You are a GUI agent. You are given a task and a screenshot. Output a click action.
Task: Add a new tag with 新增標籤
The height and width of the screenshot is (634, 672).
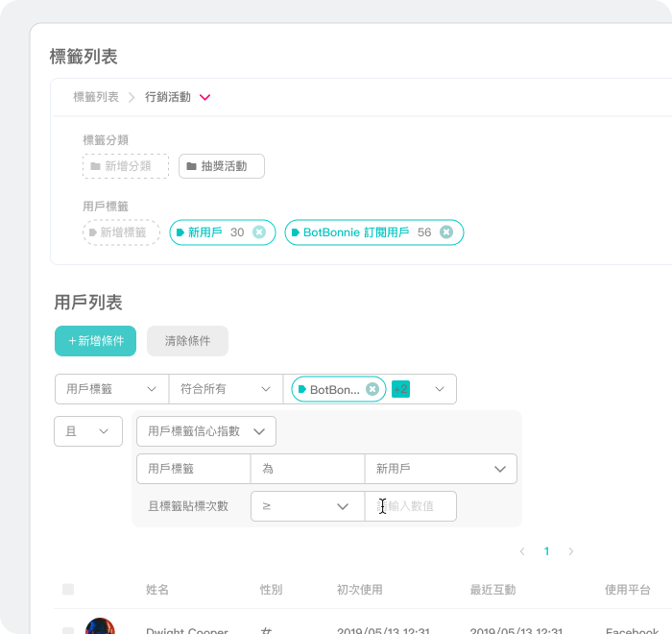pyautogui.click(x=121, y=232)
